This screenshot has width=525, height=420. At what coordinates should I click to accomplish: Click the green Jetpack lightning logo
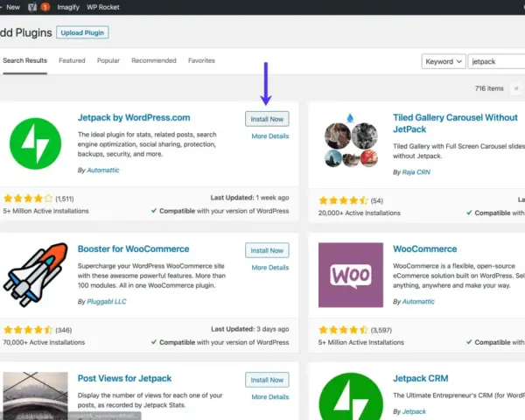tap(36, 143)
